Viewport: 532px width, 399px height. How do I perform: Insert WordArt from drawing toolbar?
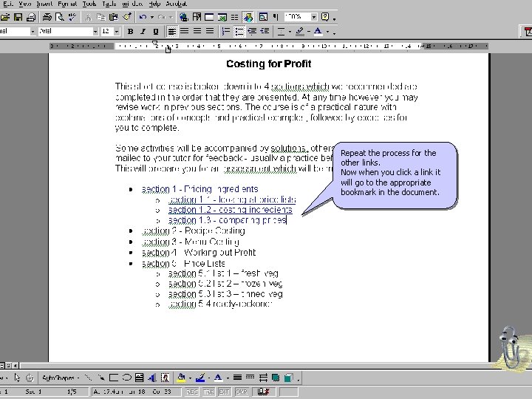tap(152, 378)
